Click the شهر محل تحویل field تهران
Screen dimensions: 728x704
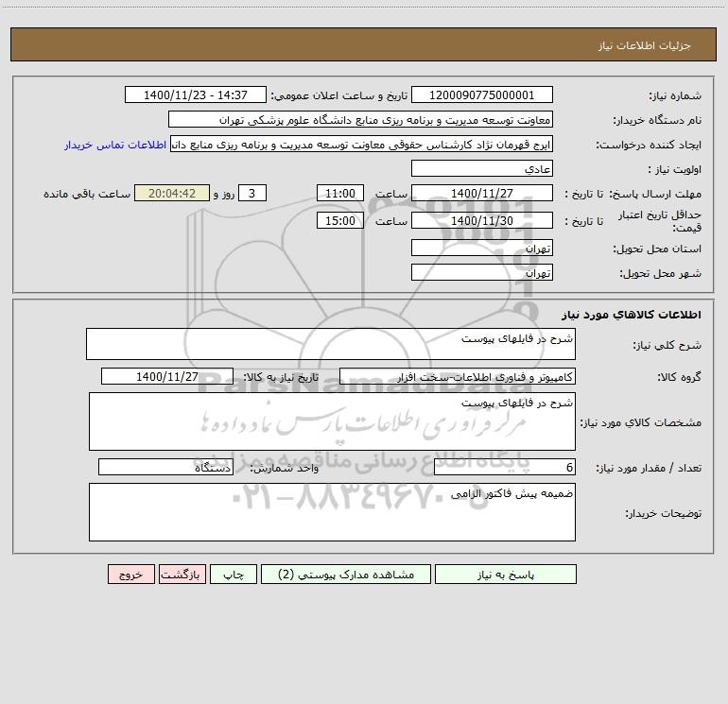point(482,272)
